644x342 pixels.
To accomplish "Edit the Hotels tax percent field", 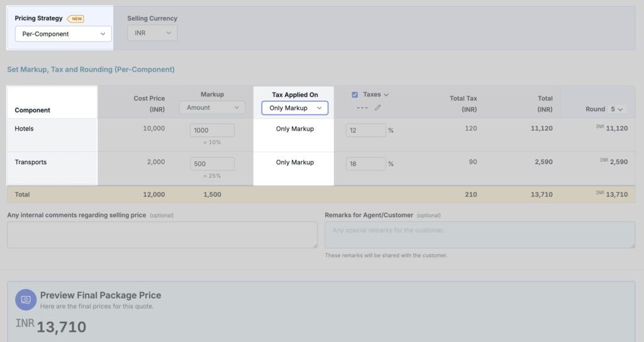I will (365, 130).
